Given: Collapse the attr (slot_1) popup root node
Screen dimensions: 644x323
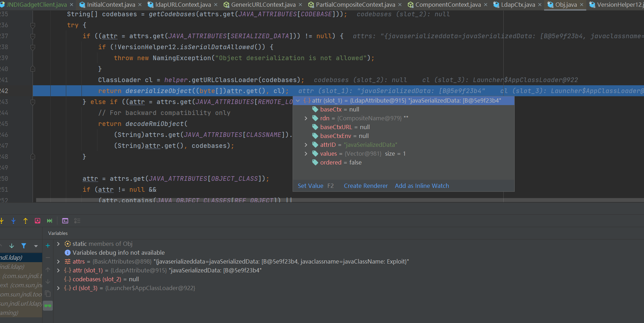Looking at the screenshot, I should click(x=298, y=100).
